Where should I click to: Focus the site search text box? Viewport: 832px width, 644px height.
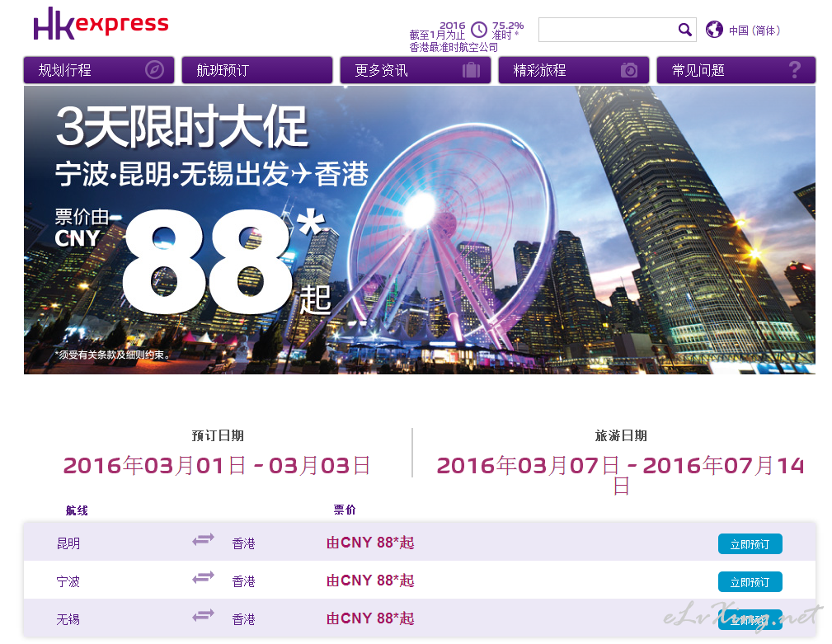(607, 31)
